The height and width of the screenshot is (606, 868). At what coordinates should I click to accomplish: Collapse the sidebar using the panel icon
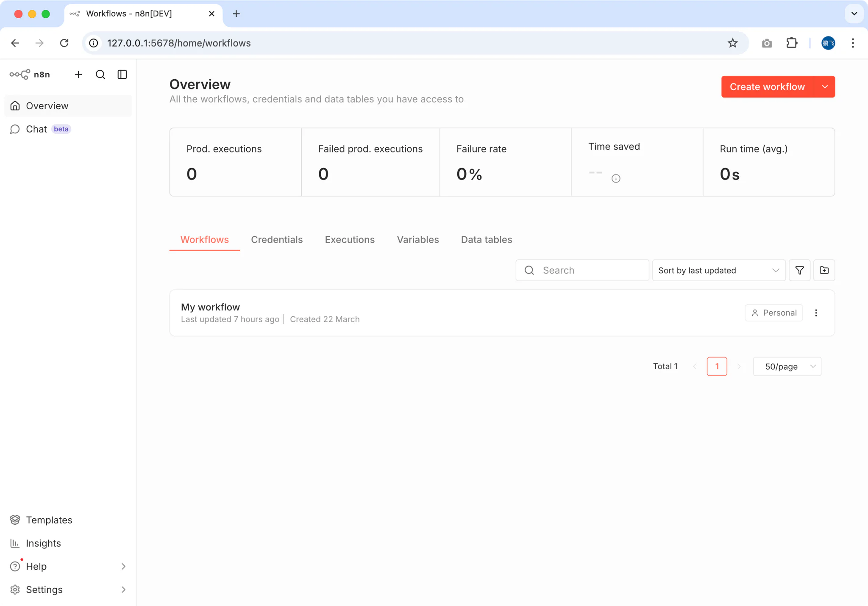pos(122,74)
